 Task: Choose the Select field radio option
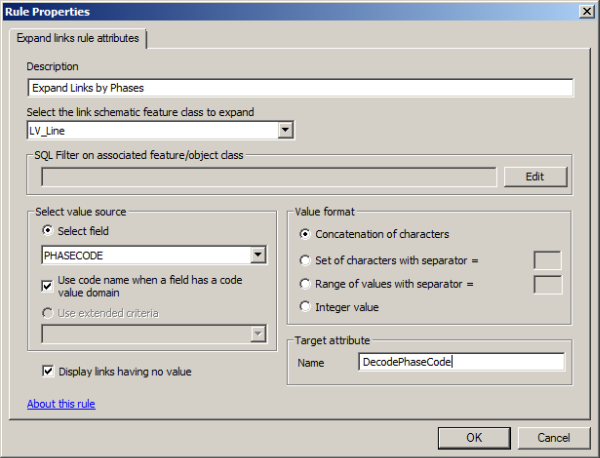pyautogui.click(x=49, y=232)
